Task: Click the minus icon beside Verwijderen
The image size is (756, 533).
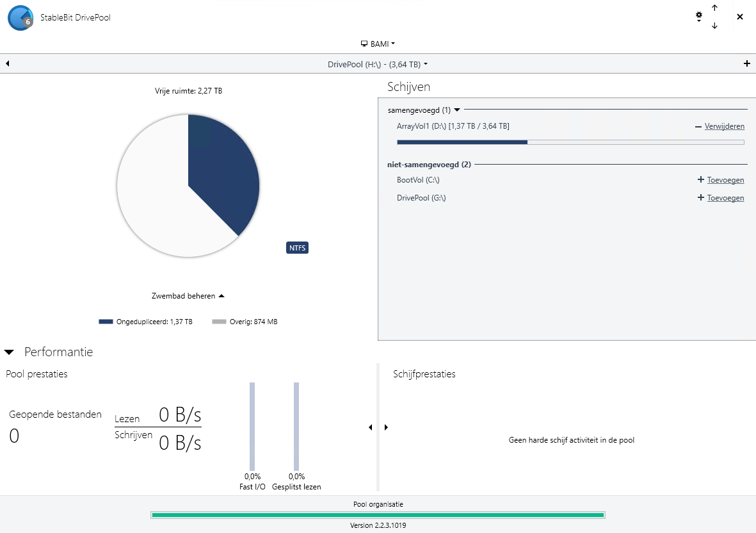Action: (698, 127)
